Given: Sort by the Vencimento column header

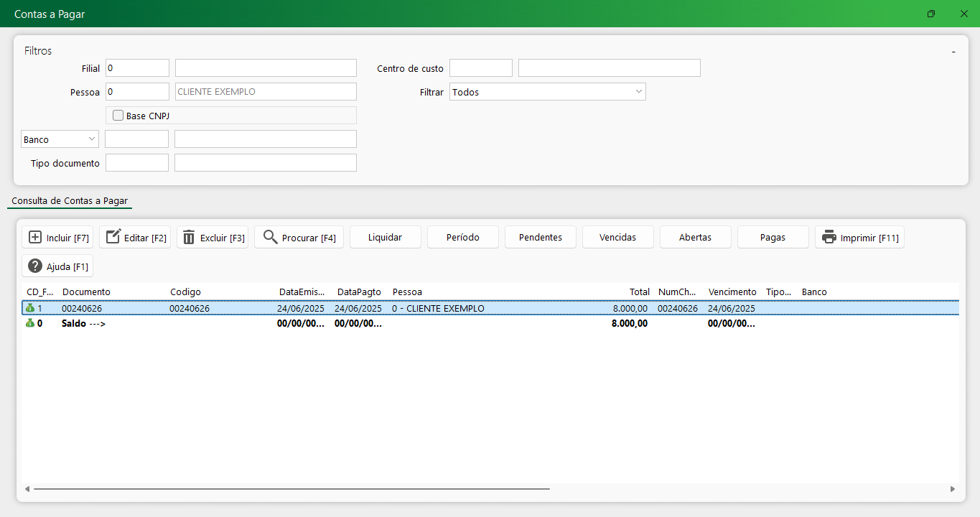Looking at the screenshot, I should [732, 292].
